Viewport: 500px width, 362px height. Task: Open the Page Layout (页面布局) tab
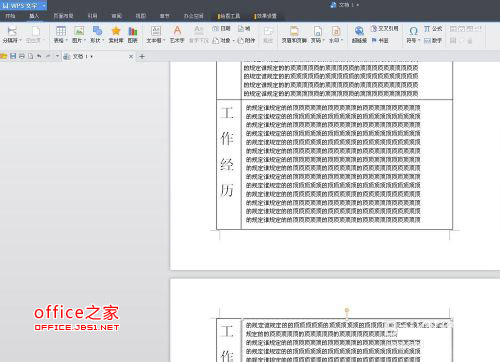coord(63,16)
